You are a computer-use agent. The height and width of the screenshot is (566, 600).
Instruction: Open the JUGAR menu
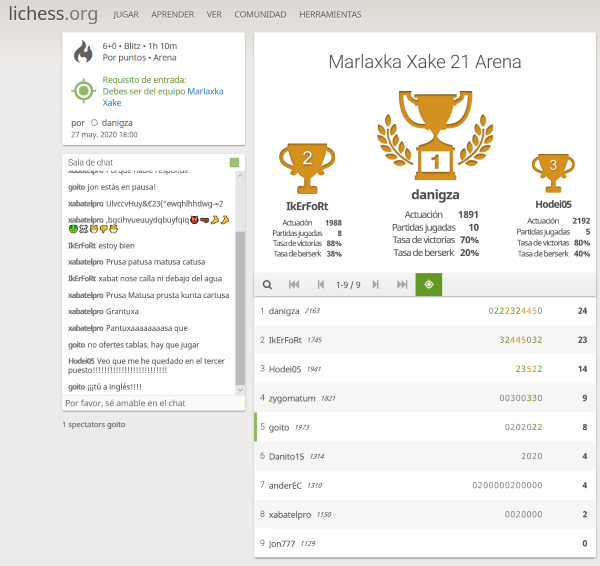(x=126, y=15)
